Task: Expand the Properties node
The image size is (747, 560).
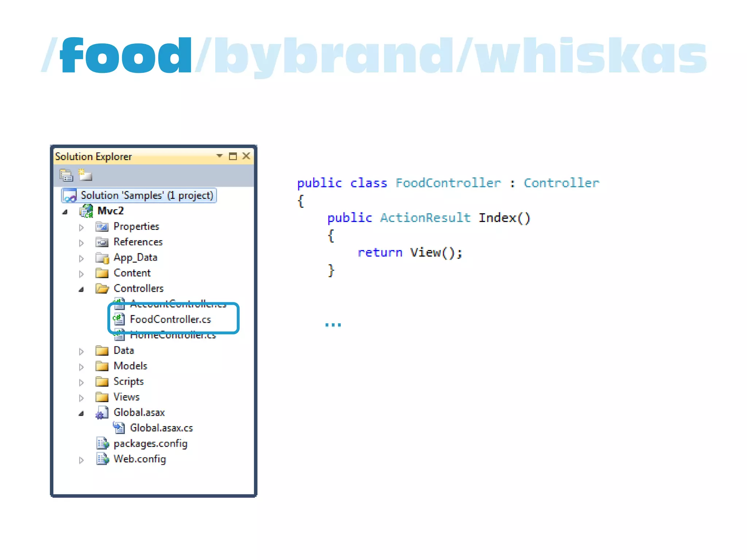Action: point(81,227)
